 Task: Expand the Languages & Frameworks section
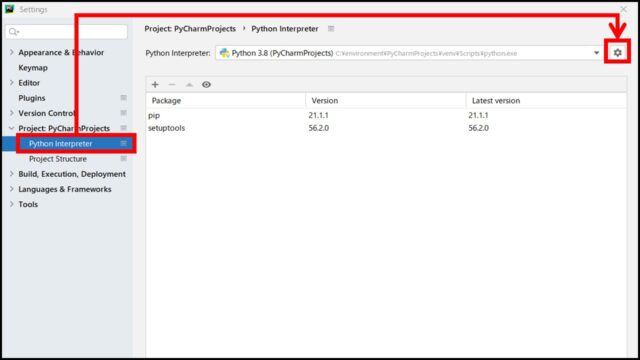(x=11, y=189)
